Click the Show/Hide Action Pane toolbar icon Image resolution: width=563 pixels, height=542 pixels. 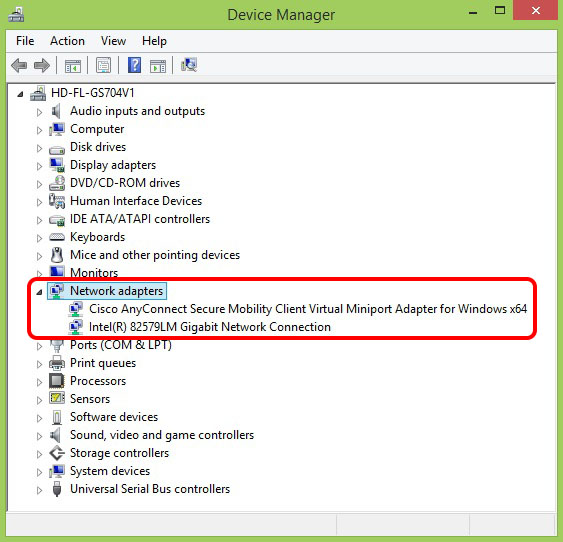point(158,66)
